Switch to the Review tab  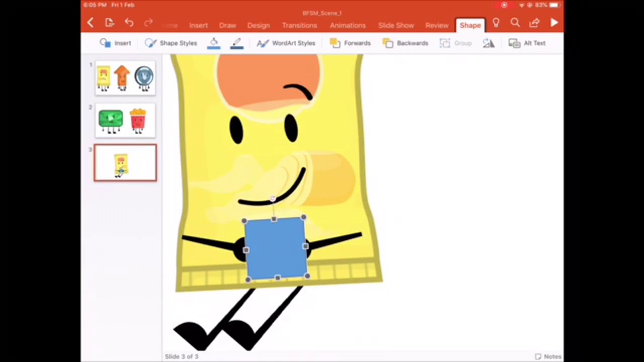click(x=437, y=25)
